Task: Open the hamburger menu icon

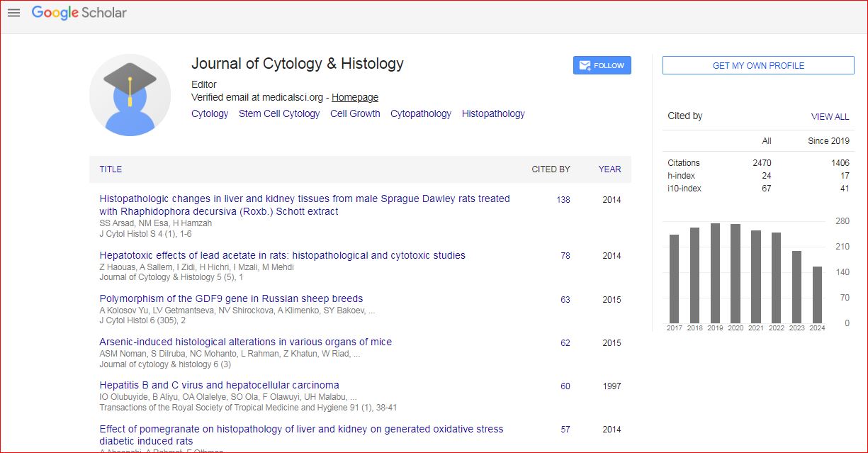Action: pyautogui.click(x=13, y=13)
